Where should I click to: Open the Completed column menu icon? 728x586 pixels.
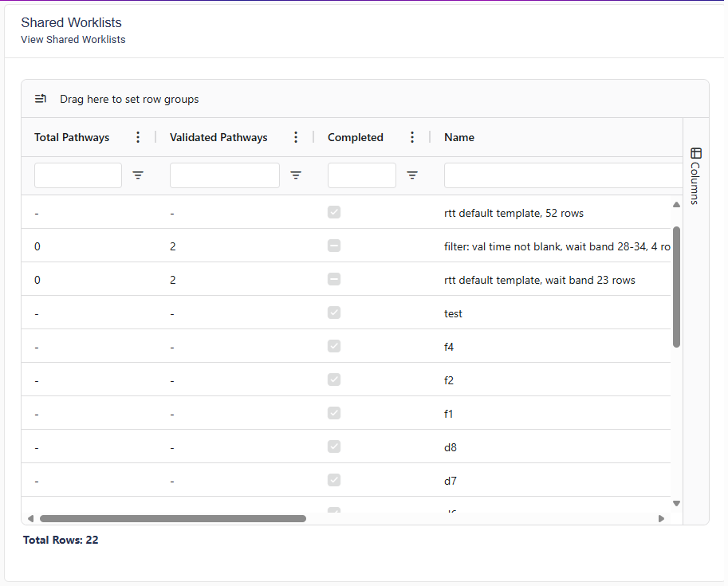click(x=412, y=137)
